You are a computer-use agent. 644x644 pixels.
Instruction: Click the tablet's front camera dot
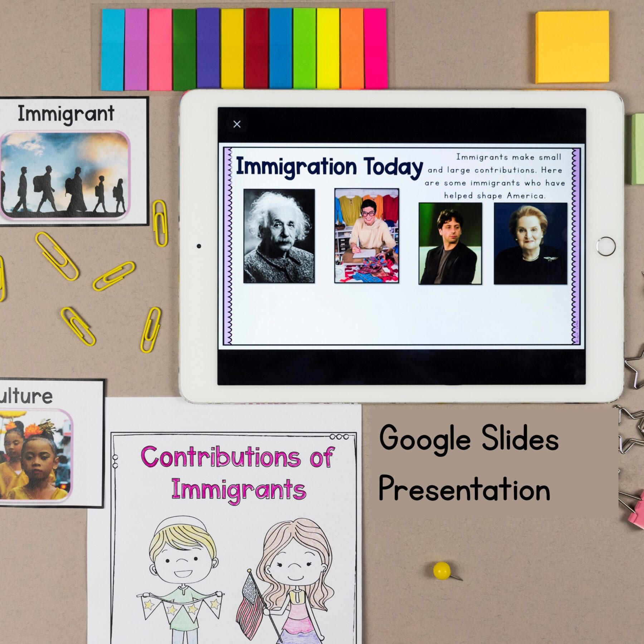click(x=199, y=246)
